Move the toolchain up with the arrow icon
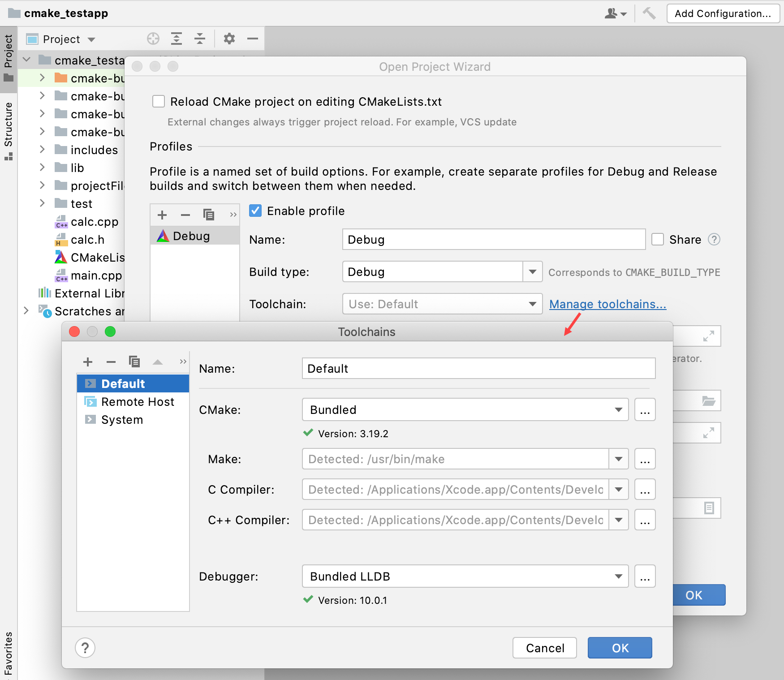Image resolution: width=784 pixels, height=680 pixels. tap(157, 362)
